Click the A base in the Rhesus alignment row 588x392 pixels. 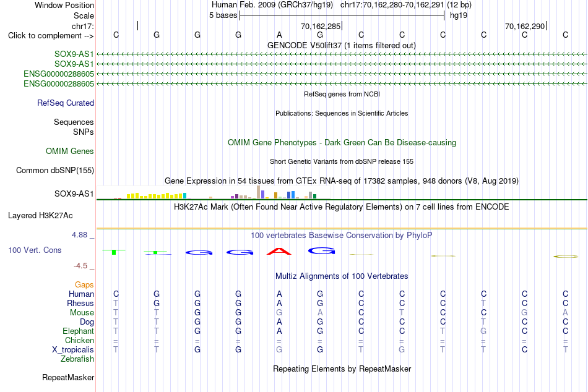[279, 303]
